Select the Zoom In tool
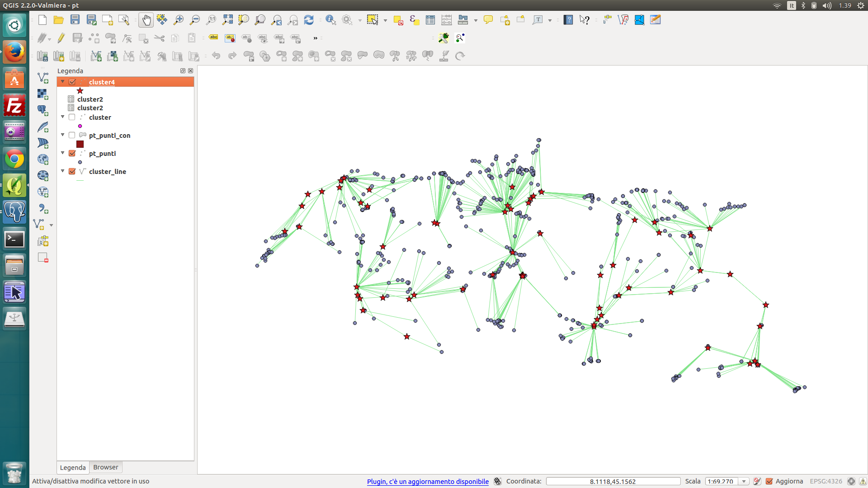The height and width of the screenshot is (488, 868). point(179,20)
